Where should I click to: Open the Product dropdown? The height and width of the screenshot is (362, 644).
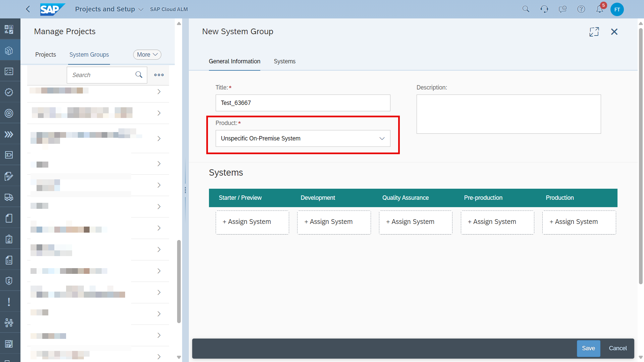tap(303, 138)
